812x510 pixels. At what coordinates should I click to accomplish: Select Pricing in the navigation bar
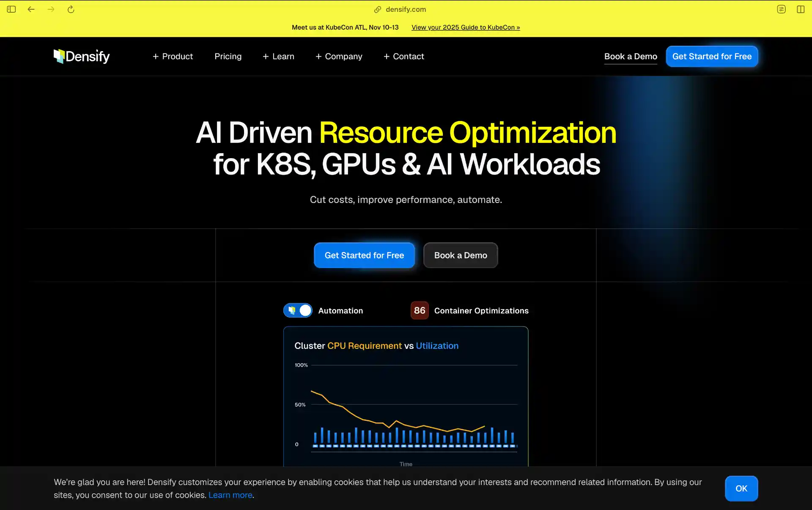pyautogui.click(x=228, y=56)
